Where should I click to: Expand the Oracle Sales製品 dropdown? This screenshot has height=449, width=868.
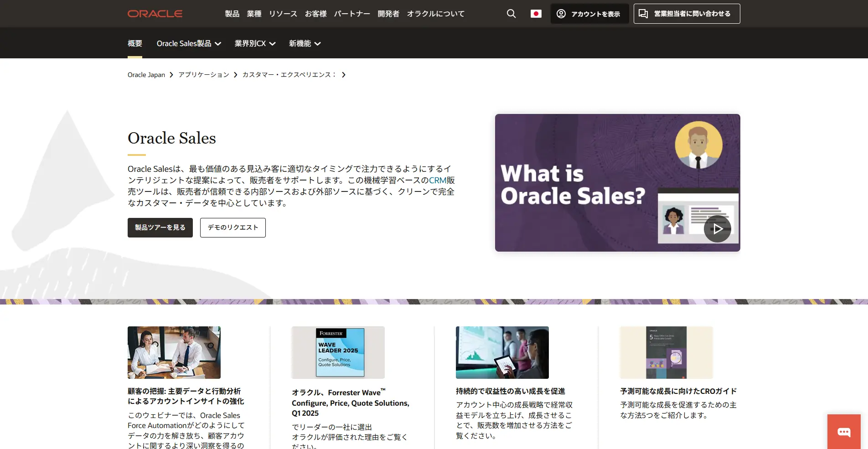[x=189, y=44]
